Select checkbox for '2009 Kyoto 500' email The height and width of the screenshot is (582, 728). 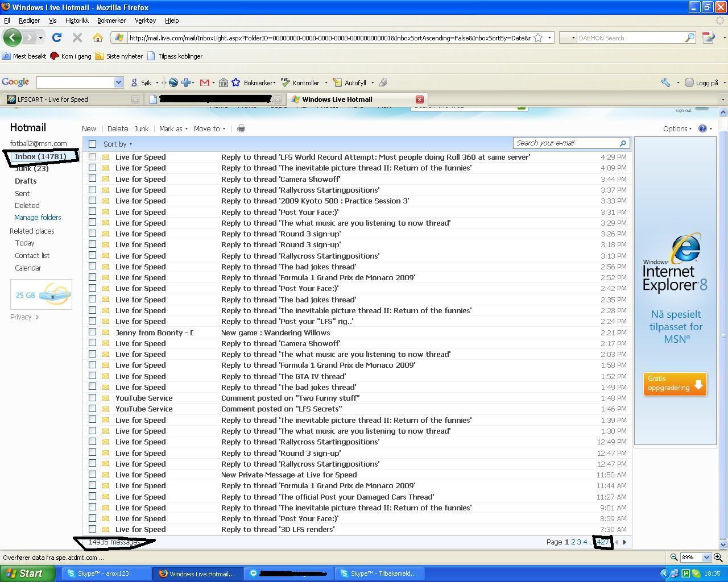click(92, 201)
